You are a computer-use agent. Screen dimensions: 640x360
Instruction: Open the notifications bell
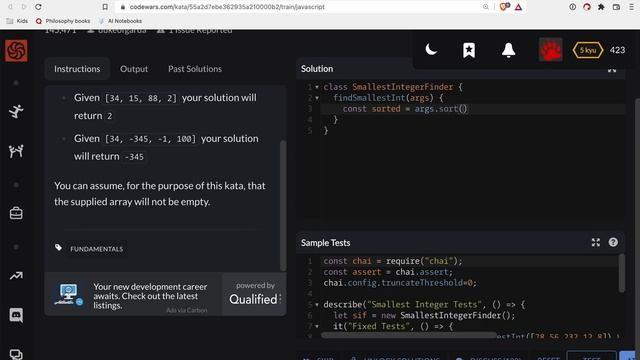coord(508,50)
